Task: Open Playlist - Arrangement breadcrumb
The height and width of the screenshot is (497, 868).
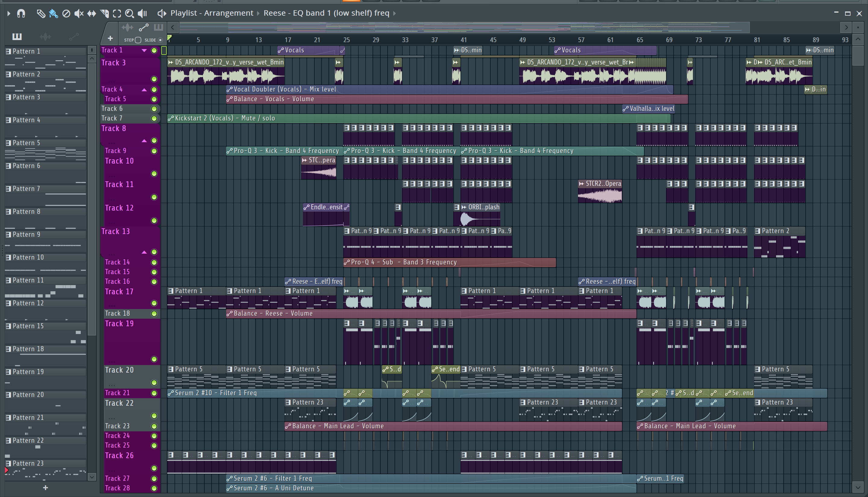Action: coord(212,13)
